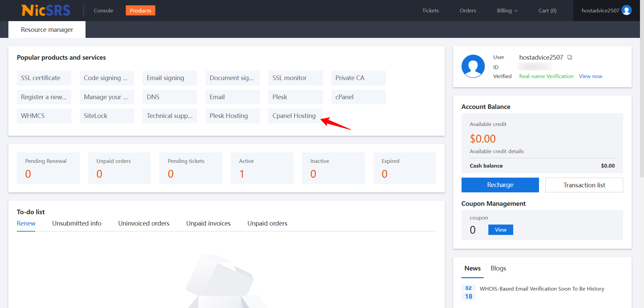Select the cPanel tile
Image resolution: width=644 pixels, height=308 pixels.
tap(359, 97)
